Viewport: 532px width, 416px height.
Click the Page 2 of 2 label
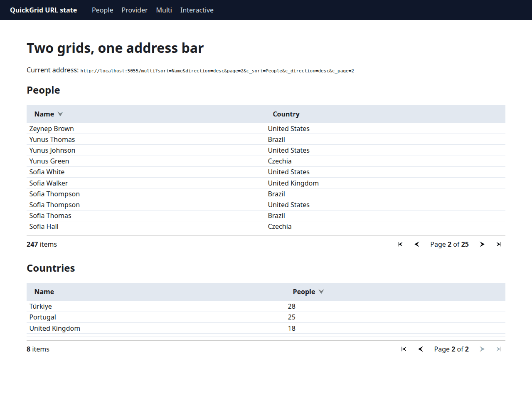pos(451,349)
